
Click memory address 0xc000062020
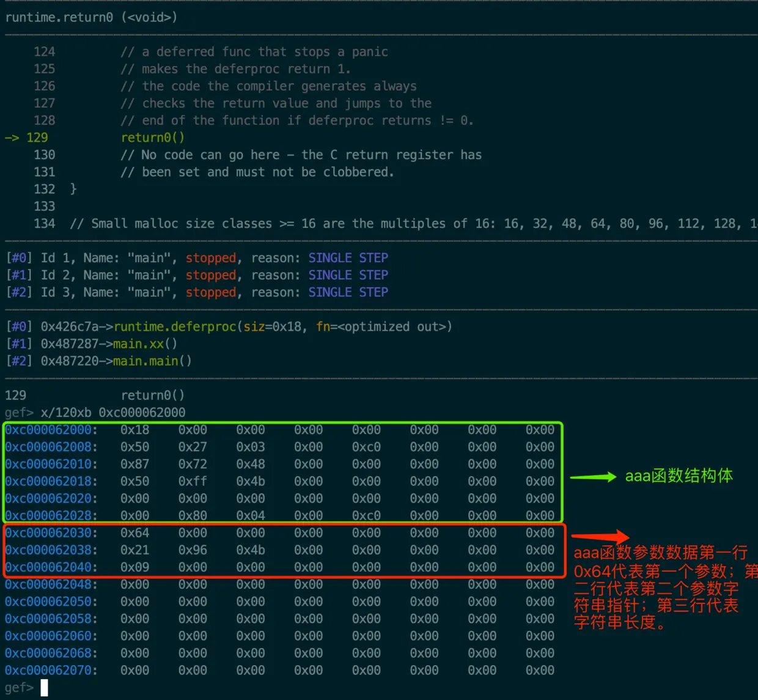pyautogui.click(x=48, y=498)
